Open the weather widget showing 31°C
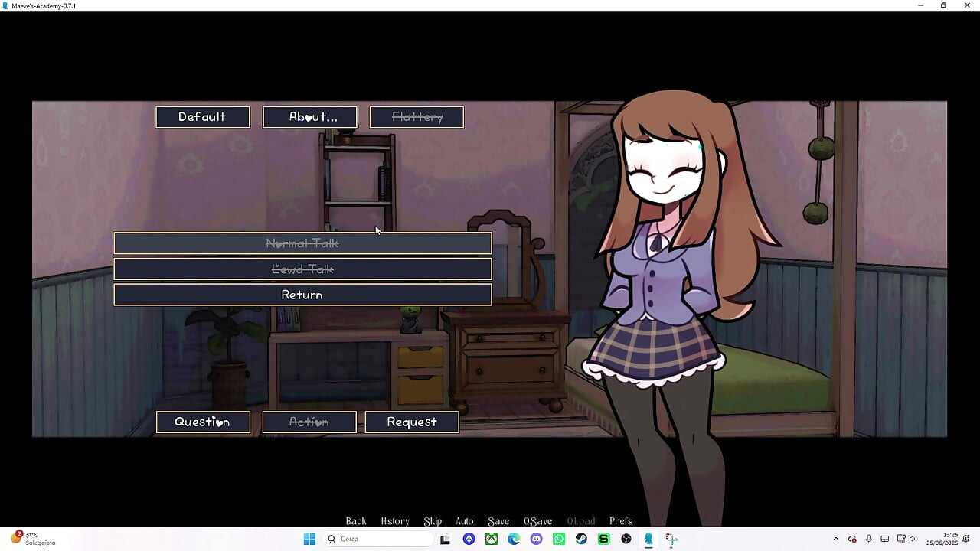The width and height of the screenshot is (980, 551). (32, 539)
